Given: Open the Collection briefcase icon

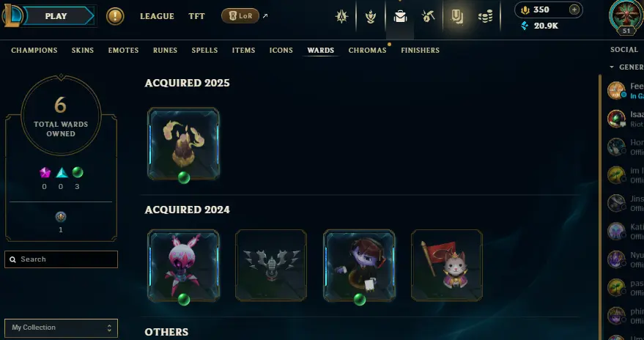Looking at the screenshot, I should tap(400, 16).
